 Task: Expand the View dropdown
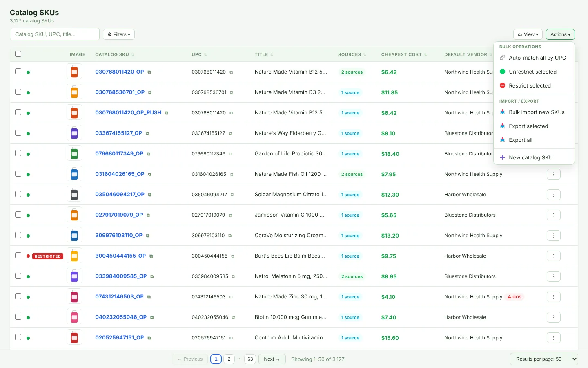tap(528, 34)
